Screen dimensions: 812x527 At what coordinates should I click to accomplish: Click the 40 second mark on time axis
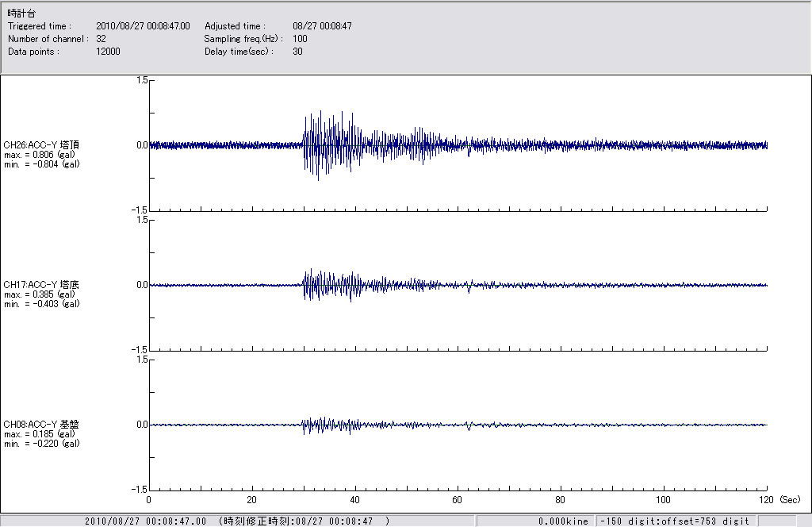(x=354, y=500)
